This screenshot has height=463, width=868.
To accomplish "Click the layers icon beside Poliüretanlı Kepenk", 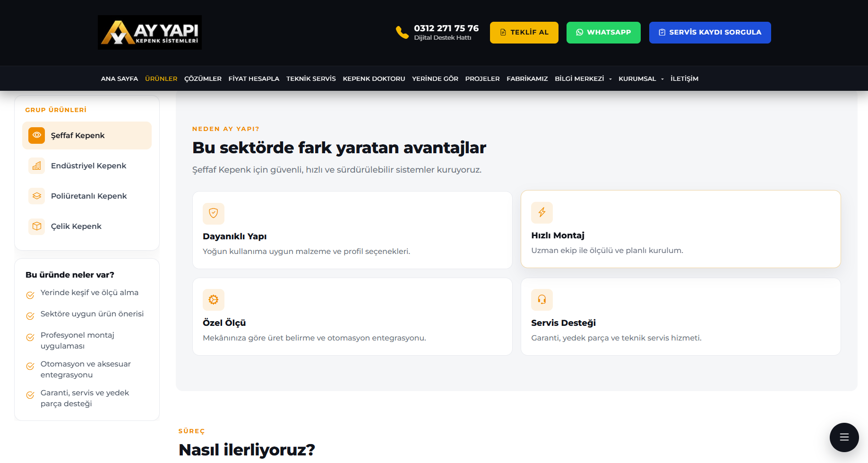I will tap(37, 196).
